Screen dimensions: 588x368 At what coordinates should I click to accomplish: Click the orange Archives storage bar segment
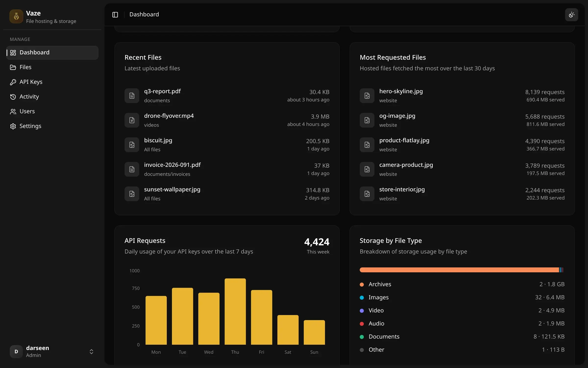(x=459, y=270)
